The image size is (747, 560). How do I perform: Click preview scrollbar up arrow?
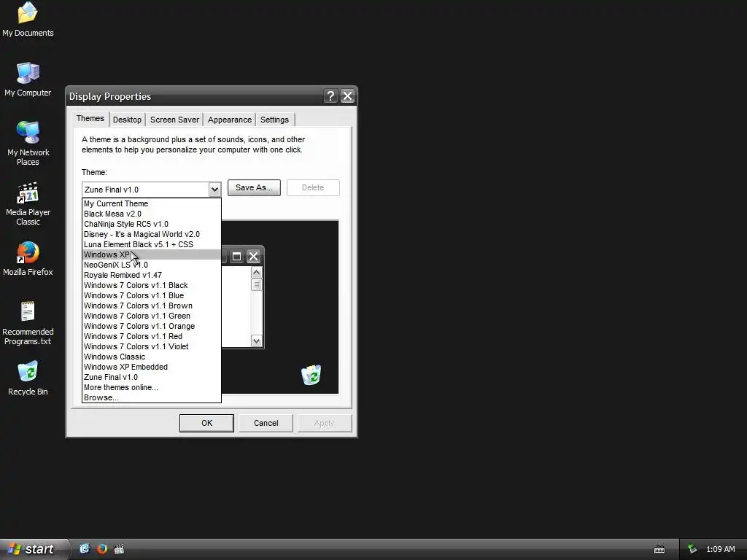[x=256, y=273]
